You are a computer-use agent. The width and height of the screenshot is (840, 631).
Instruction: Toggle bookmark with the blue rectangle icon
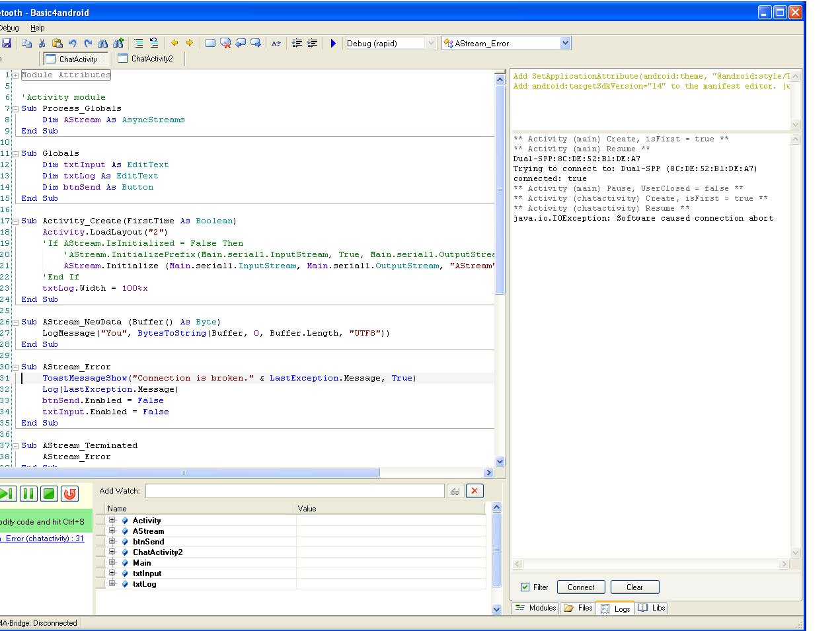[210, 43]
